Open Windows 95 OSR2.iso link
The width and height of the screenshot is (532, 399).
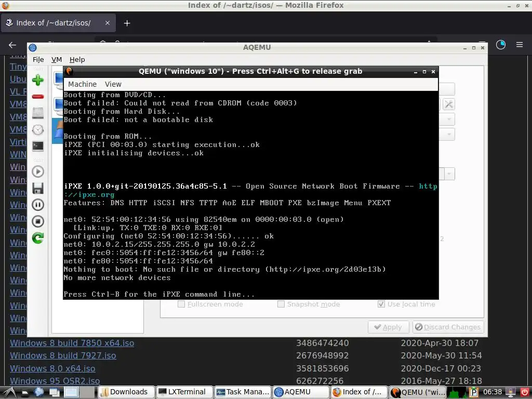pyautogui.click(x=55, y=381)
